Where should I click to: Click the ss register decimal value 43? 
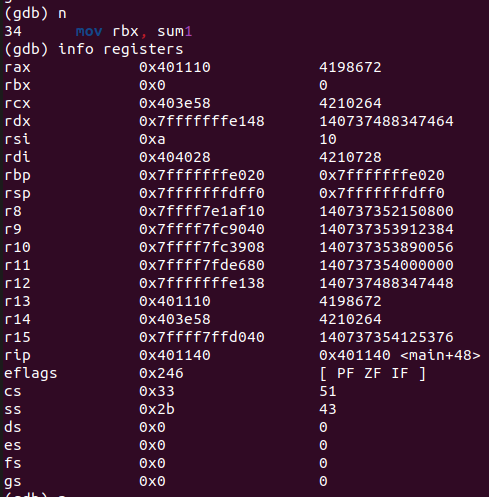[x=328, y=409]
